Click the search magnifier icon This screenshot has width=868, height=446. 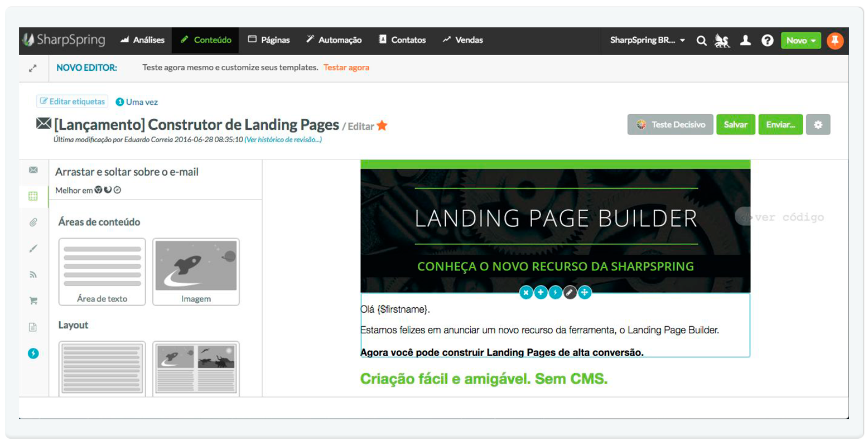coord(702,41)
